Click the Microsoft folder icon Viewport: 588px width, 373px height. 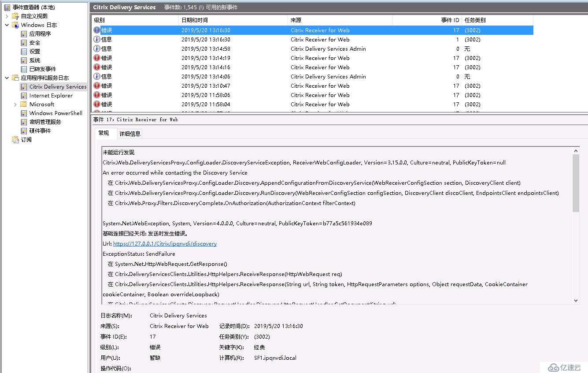pos(24,104)
